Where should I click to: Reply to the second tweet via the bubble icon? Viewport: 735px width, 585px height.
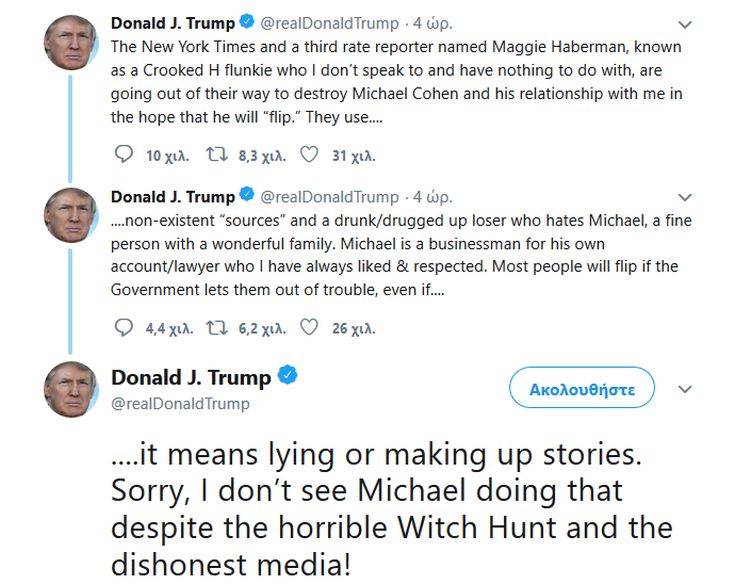click(x=123, y=327)
